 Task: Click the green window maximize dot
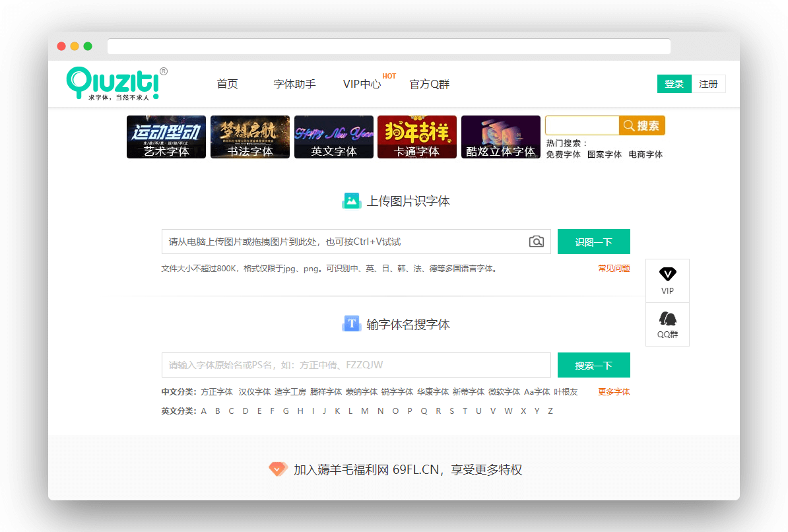click(88, 46)
